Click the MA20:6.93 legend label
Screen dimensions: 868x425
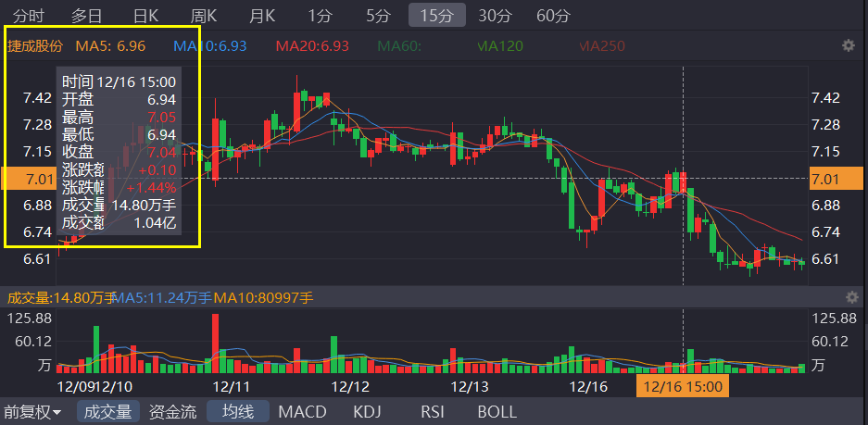click(x=312, y=46)
